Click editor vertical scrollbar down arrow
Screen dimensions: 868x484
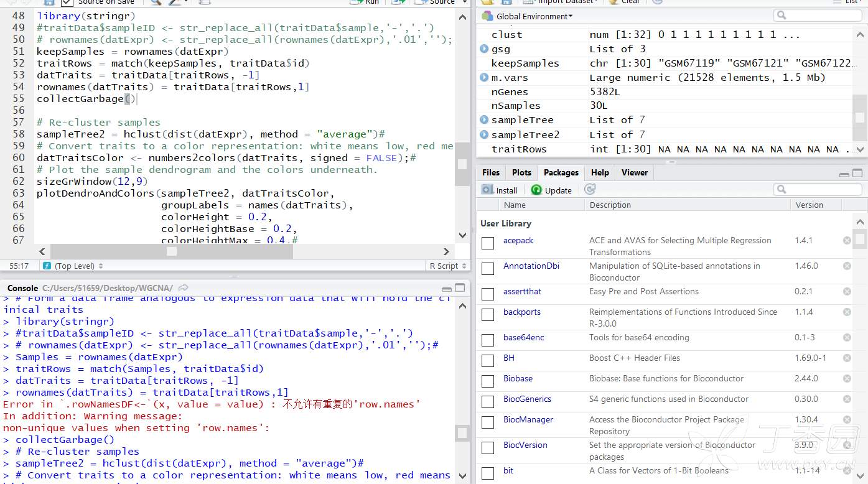(462, 235)
